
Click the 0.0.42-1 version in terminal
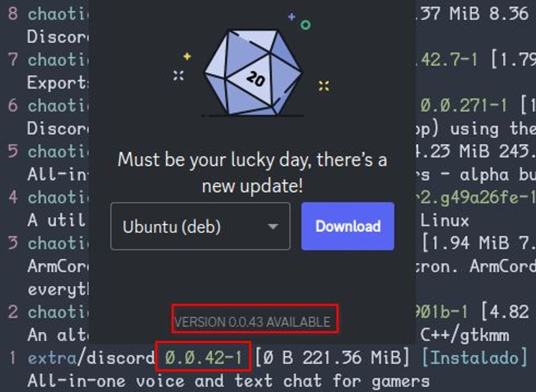click(x=204, y=358)
